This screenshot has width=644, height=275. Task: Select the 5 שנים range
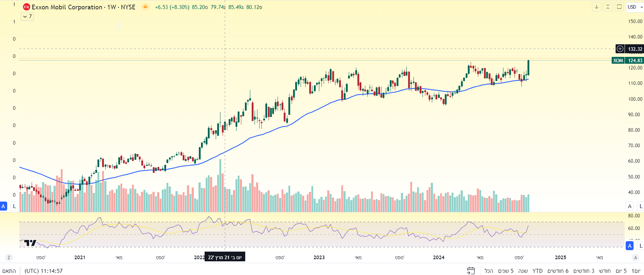coord(506,271)
